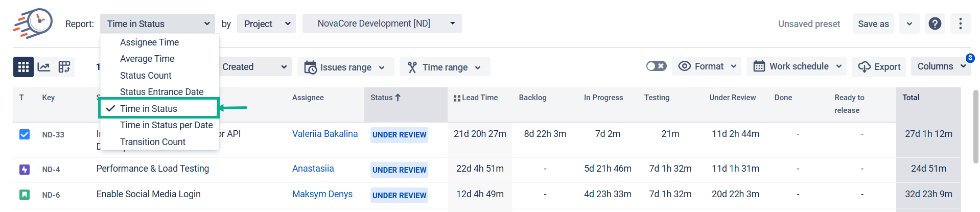980x212 pixels.
Task: Open the pivot table view icon
Action: (64, 67)
